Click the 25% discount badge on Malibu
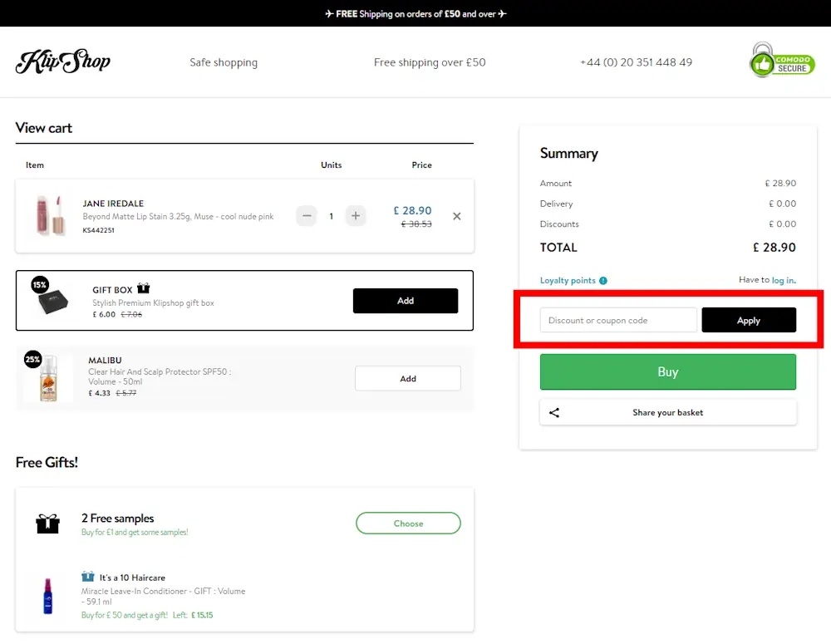Viewport: 831px width, 644px height. tap(33, 359)
